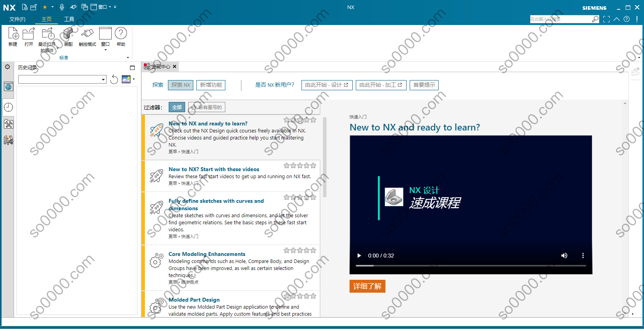Activate the microphone voice command icon

tap(62, 7)
